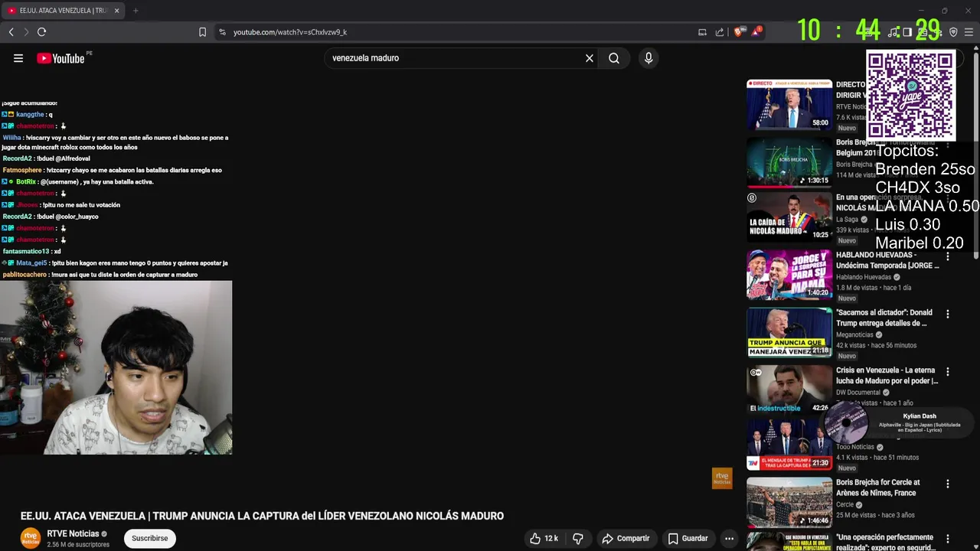This screenshot has height=551, width=980.
Task: Open HABLANDO HUEVADAS Undécima Temporada title
Action: click(887, 260)
